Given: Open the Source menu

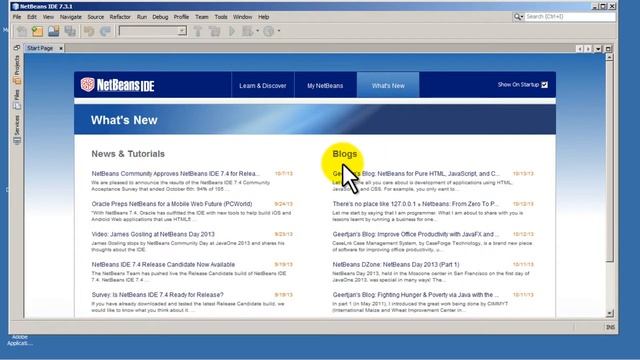Looking at the screenshot, I should coord(96,17).
